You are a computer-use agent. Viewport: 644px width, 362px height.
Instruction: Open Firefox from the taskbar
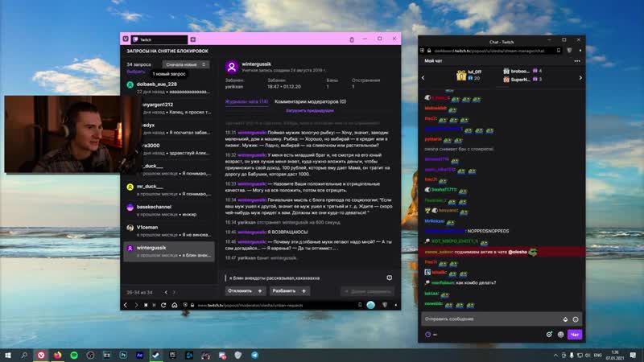(57, 355)
